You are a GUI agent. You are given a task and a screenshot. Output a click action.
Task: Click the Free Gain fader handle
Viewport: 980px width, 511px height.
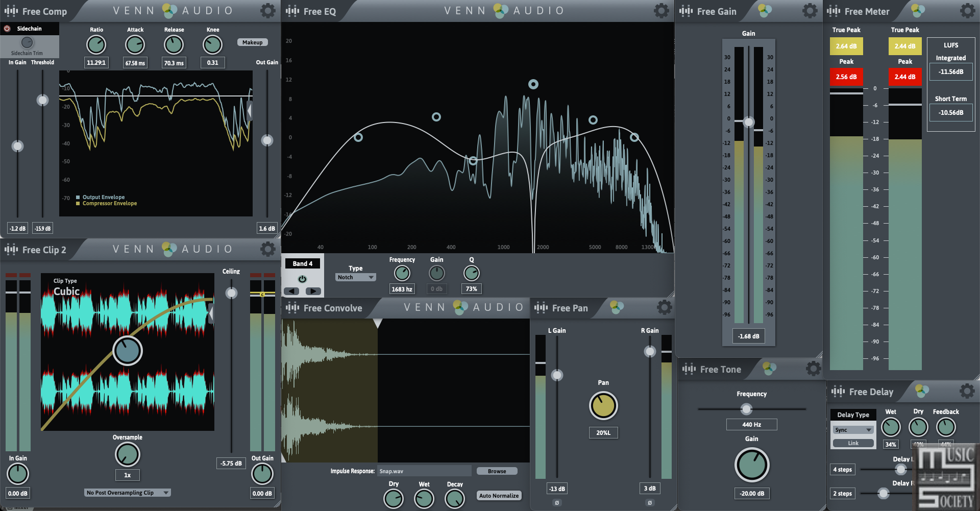tap(748, 122)
